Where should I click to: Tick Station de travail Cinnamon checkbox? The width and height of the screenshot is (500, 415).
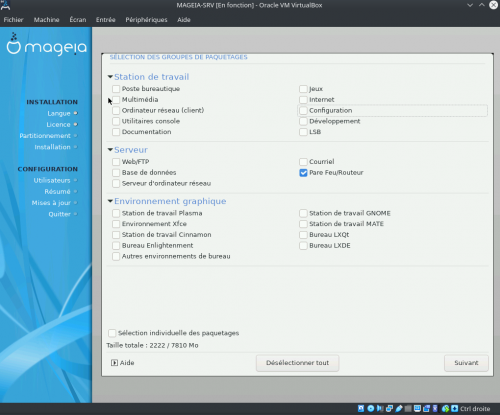(x=116, y=235)
